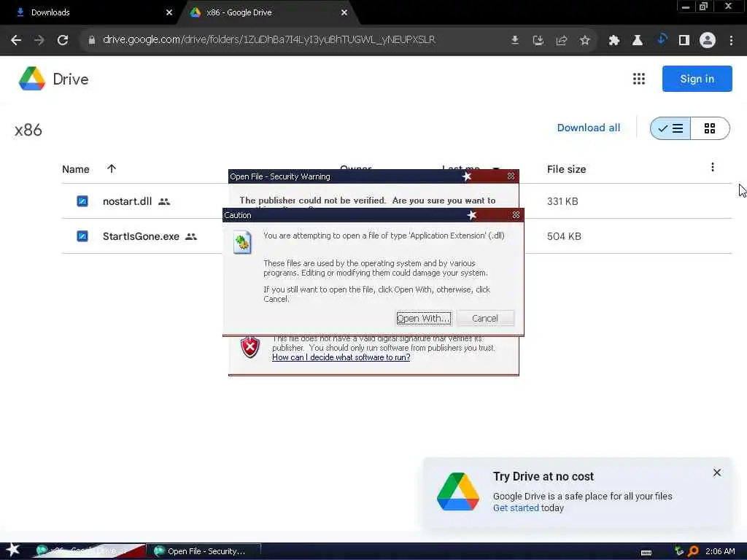Click the shared icon next to nostart.dll
Viewport: 747px width, 560px height.
point(164,201)
